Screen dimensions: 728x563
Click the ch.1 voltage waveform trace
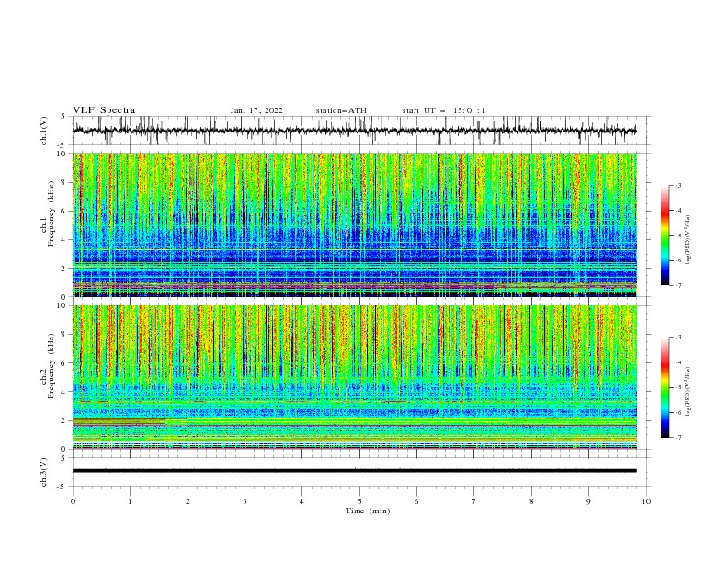pos(354,131)
